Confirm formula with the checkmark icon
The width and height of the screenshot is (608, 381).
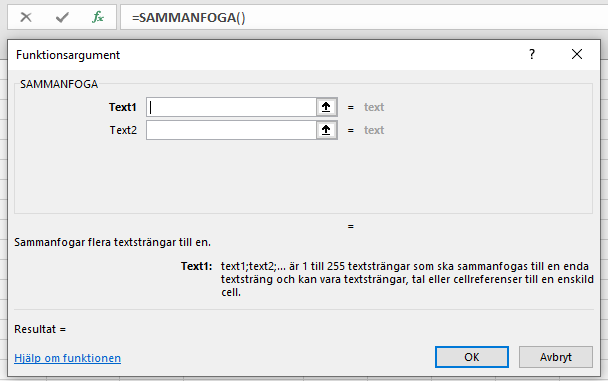pyautogui.click(x=62, y=17)
